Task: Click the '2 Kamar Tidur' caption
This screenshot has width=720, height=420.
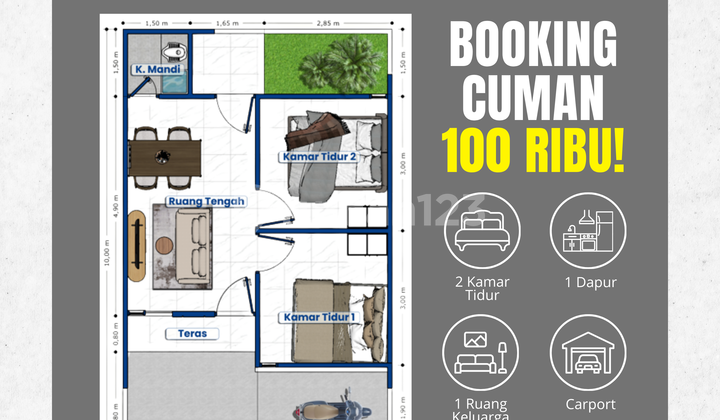Action: [482, 288]
